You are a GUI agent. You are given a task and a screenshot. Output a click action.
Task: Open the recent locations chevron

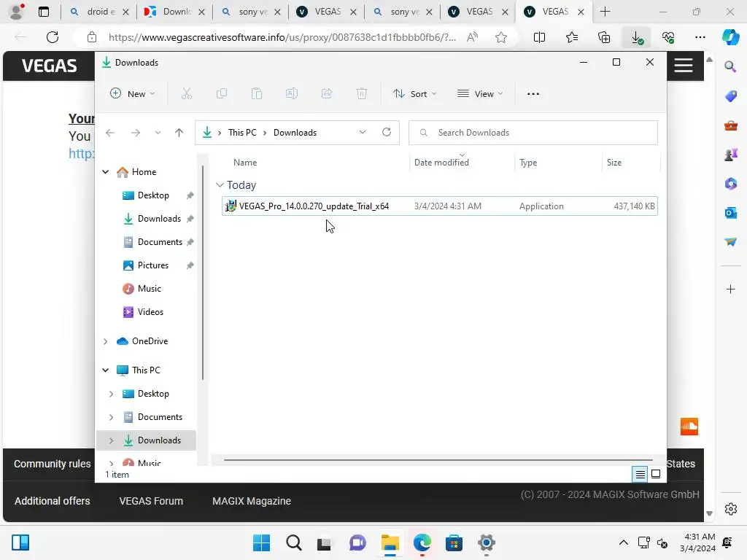coord(158,133)
